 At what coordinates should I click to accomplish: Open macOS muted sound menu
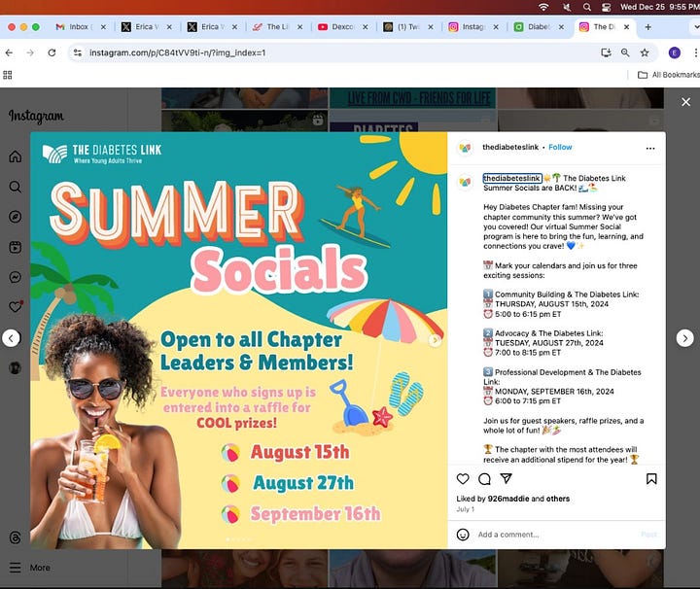coord(567,7)
